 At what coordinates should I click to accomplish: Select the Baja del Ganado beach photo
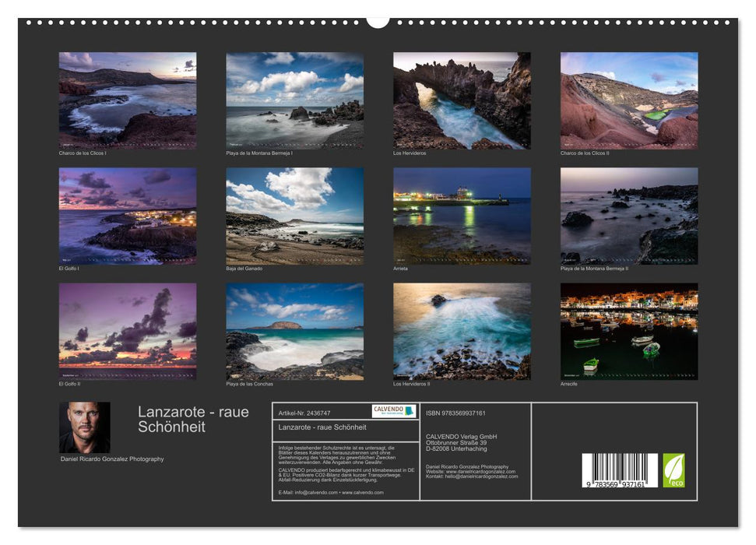click(x=295, y=216)
